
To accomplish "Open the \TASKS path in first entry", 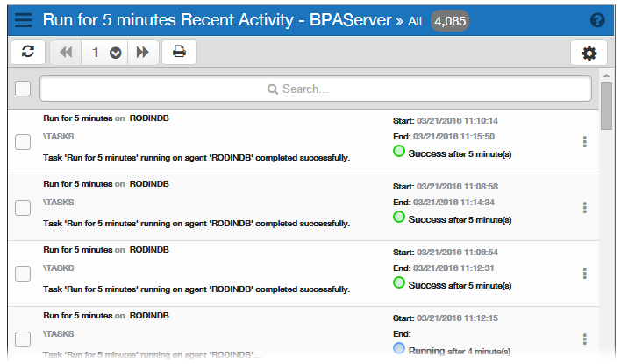I will (59, 137).
